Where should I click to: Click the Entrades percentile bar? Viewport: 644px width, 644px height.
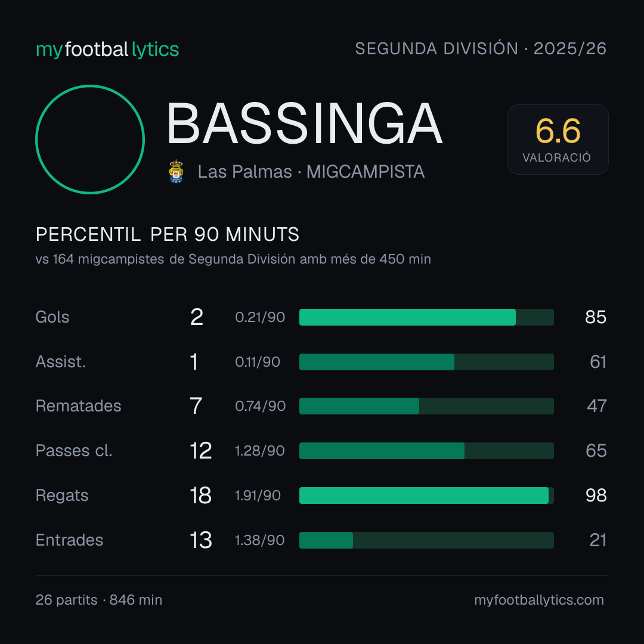[x=426, y=540]
